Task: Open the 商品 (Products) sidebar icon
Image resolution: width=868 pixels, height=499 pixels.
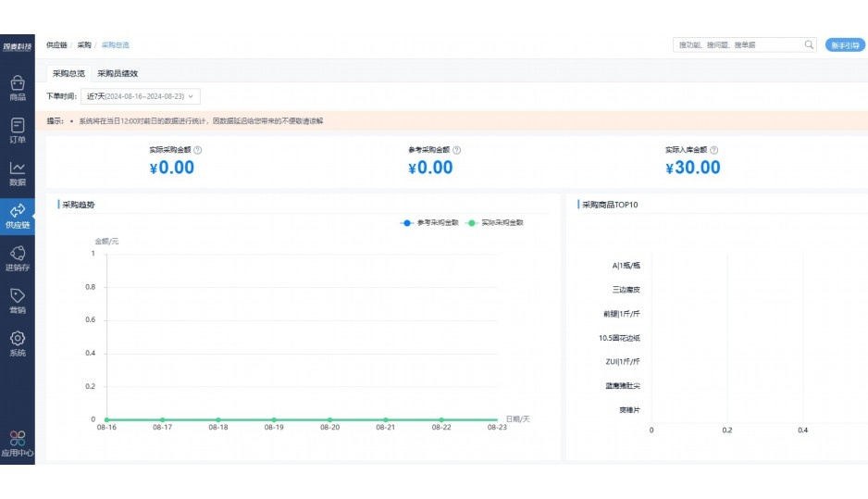Action: [17, 87]
